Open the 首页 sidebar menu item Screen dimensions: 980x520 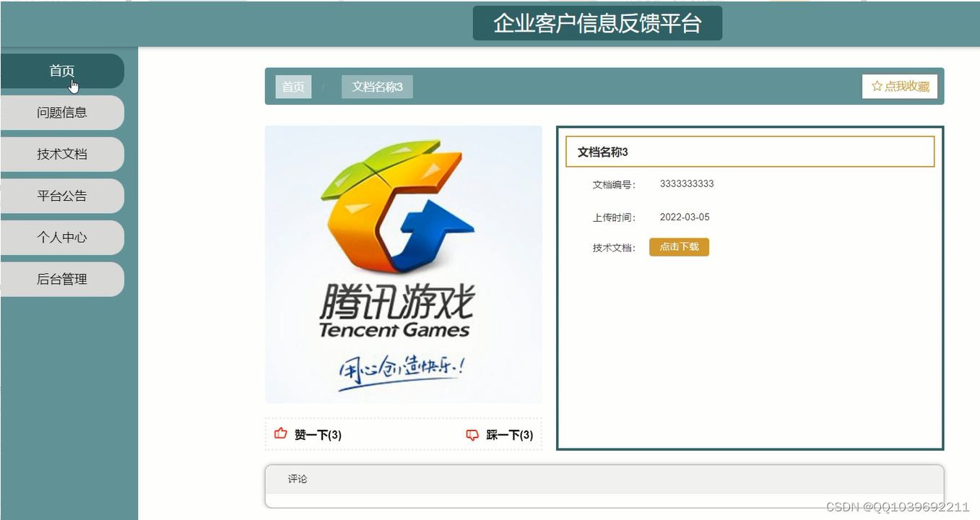coord(62,71)
